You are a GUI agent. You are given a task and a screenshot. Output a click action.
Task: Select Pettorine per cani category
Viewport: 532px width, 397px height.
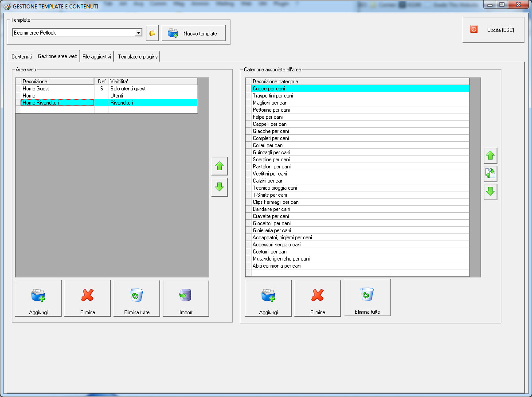pos(360,110)
